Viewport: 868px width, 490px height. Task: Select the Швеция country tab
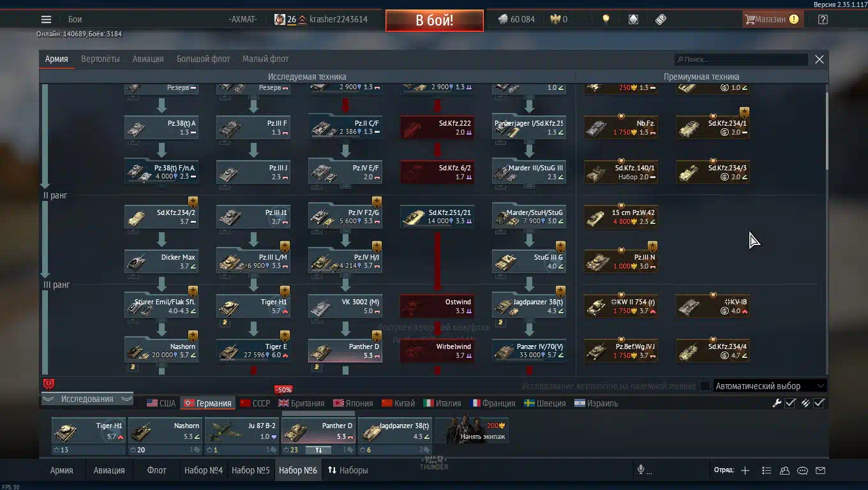[x=544, y=403]
